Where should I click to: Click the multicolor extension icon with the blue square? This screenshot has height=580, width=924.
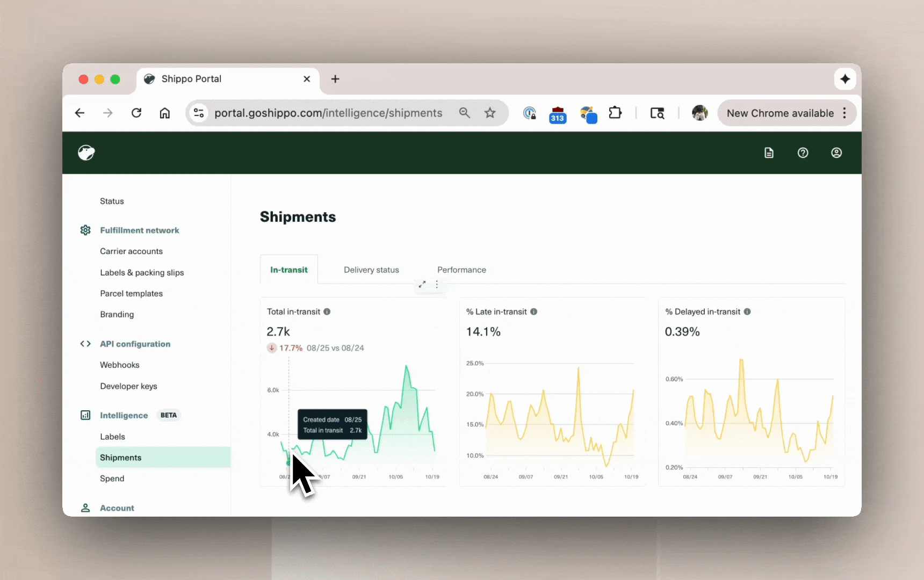click(x=588, y=114)
